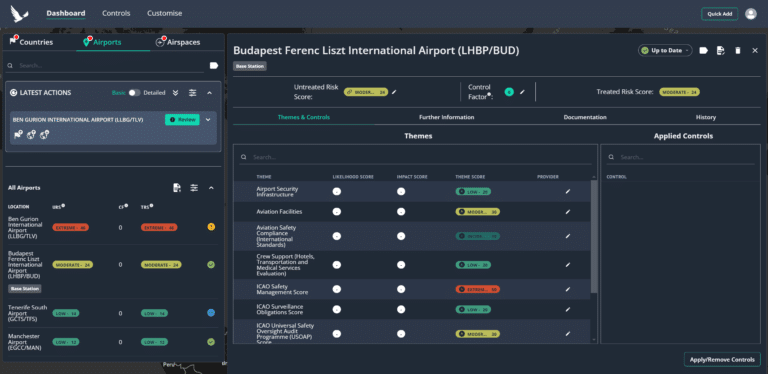The width and height of the screenshot is (768, 374).
Task: Select Ben Gurion International Airport row
Action: coord(112,227)
